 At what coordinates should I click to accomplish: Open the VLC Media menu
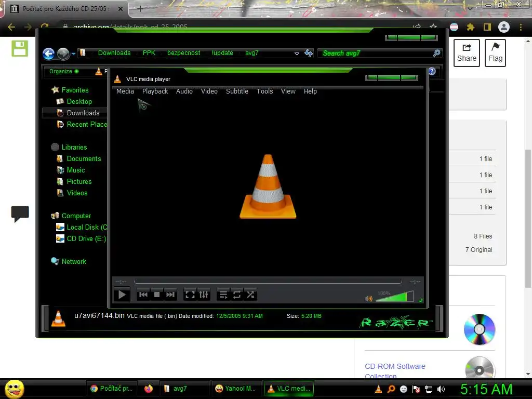[x=125, y=91]
